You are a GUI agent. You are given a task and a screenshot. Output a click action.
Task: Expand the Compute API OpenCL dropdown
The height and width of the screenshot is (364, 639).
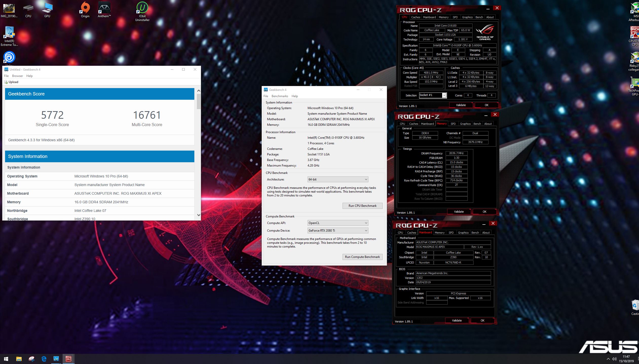338,223
